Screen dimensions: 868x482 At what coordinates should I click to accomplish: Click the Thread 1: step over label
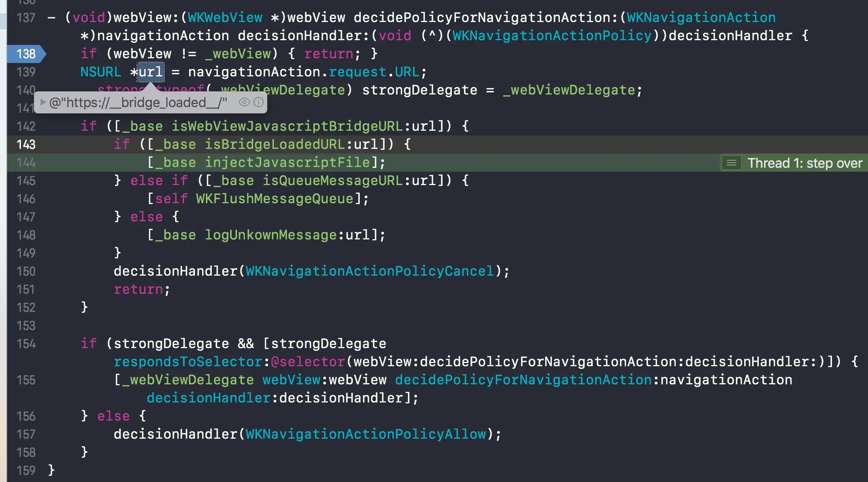click(805, 163)
